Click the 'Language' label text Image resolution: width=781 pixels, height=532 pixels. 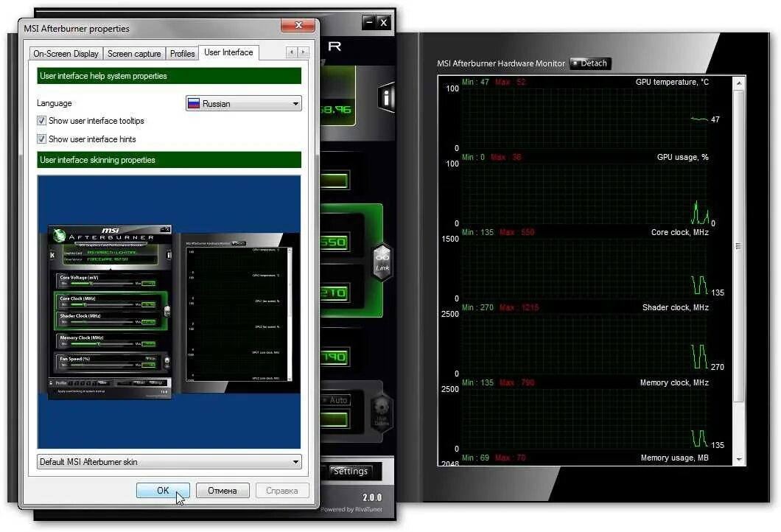[x=55, y=103]
